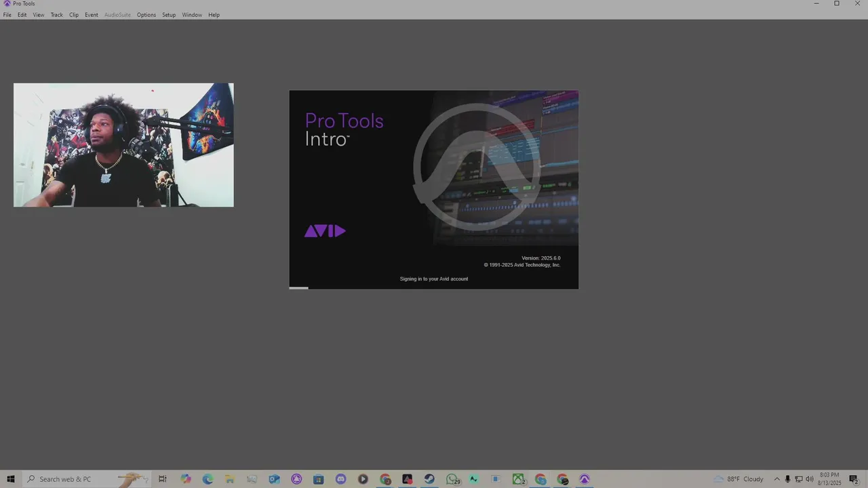Restore down the Pro Tools window
This screenshot has height=488, width=868.
click(x=837, y=3)
